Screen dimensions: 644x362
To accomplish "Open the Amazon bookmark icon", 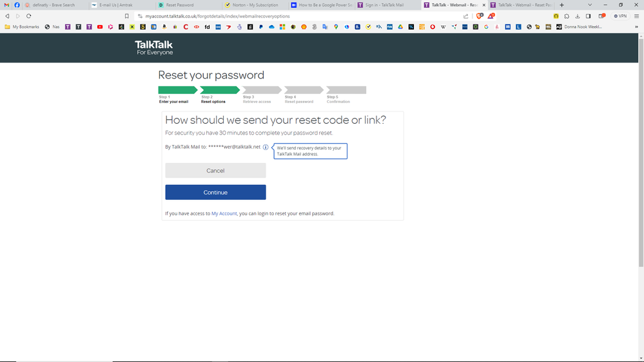I will (x=164, y=27).
